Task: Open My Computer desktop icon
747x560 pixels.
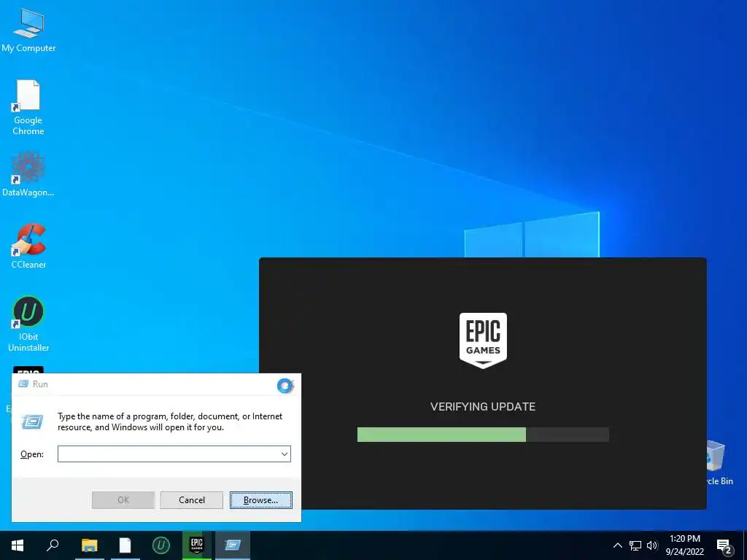Action: pyautogui.click(x=28, y=31)
